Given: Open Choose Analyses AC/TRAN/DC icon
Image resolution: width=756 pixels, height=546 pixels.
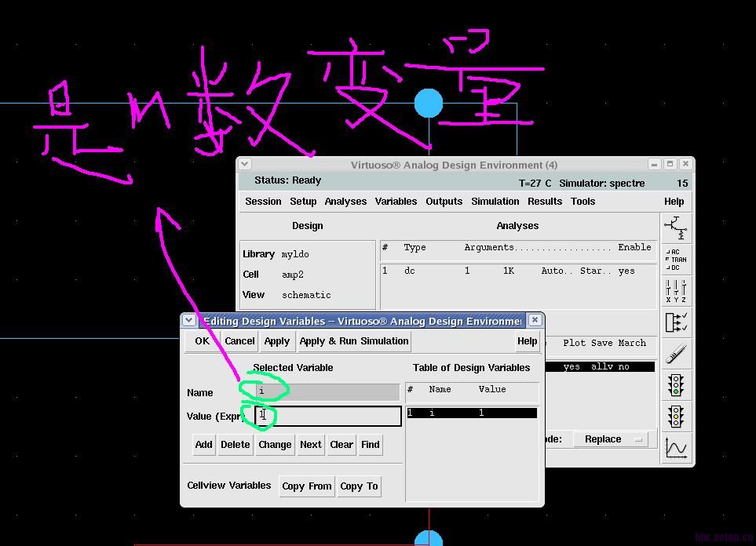Looking at the screenshot, I should [675, 259].
